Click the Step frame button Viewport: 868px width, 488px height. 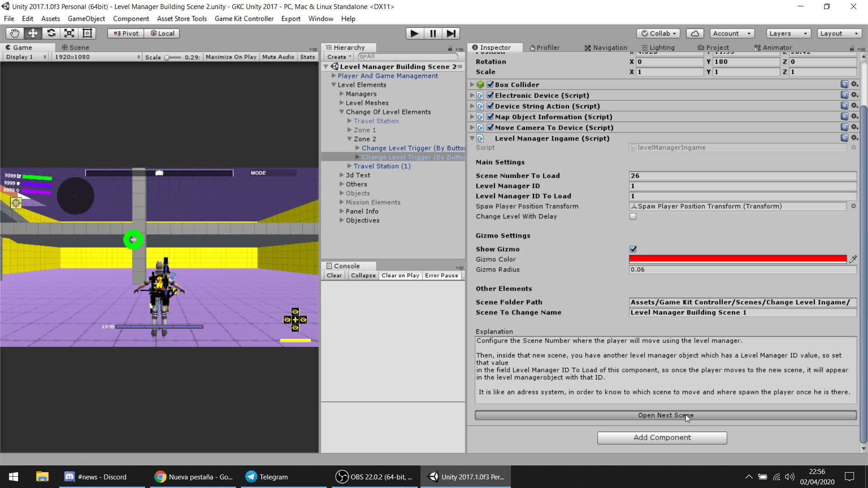tap(451, 33)
